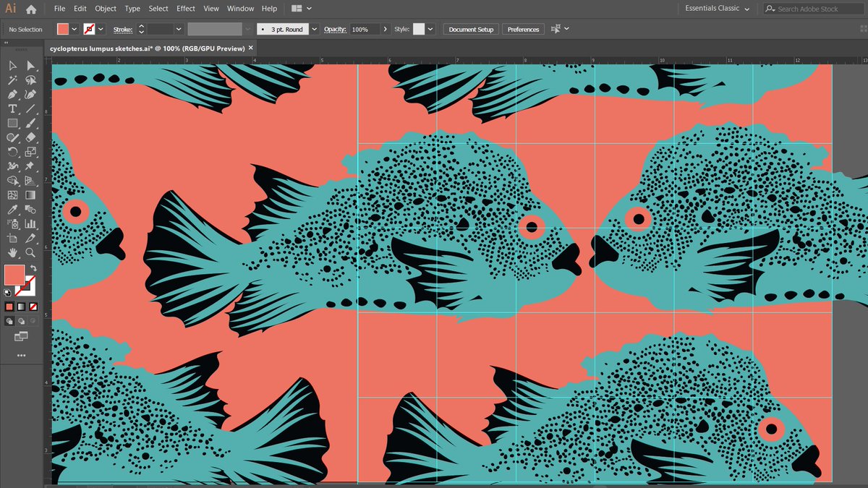Select the Width tool
The height and width of the screenshot is (488, 868).
click(12, 166)
